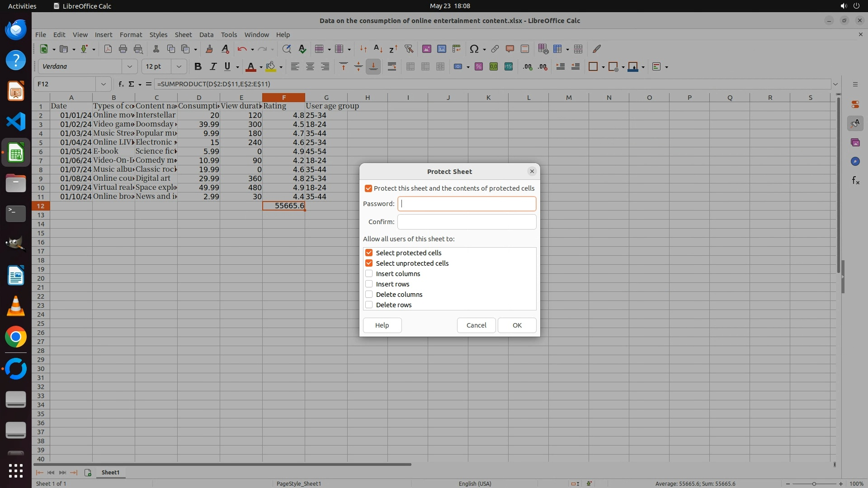Screen dimensions: 868x488
Task: Click the Italic formatting icon
Action: pos(212,67)
